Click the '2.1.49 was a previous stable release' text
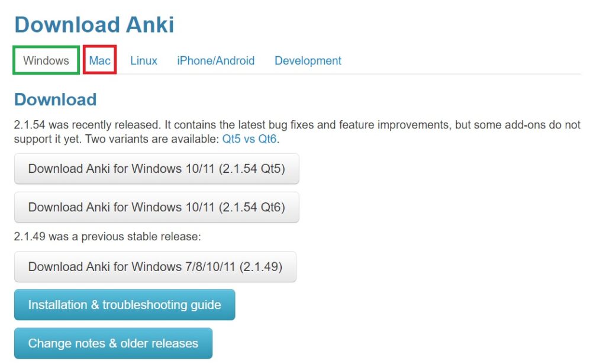This screenshot has width=606, height=364. pos(107,237)
